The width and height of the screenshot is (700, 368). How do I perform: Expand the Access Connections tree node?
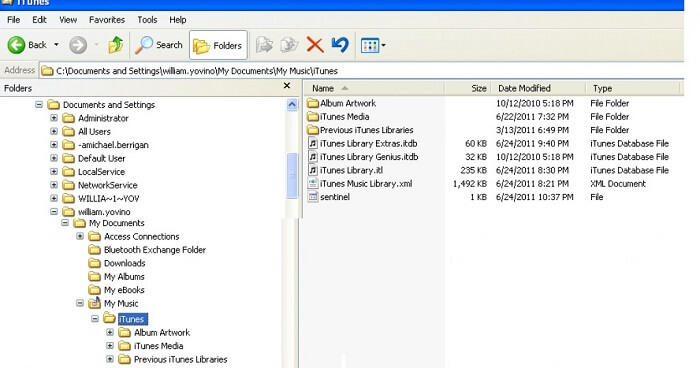pos(80,236)
